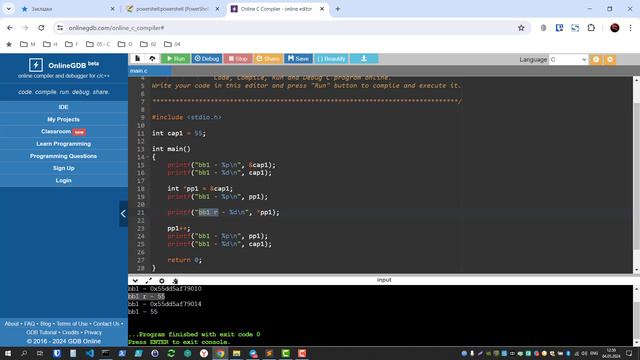Close the Online C Compiler tab
This screenshot has width=640, height=360.
(322, 9)
